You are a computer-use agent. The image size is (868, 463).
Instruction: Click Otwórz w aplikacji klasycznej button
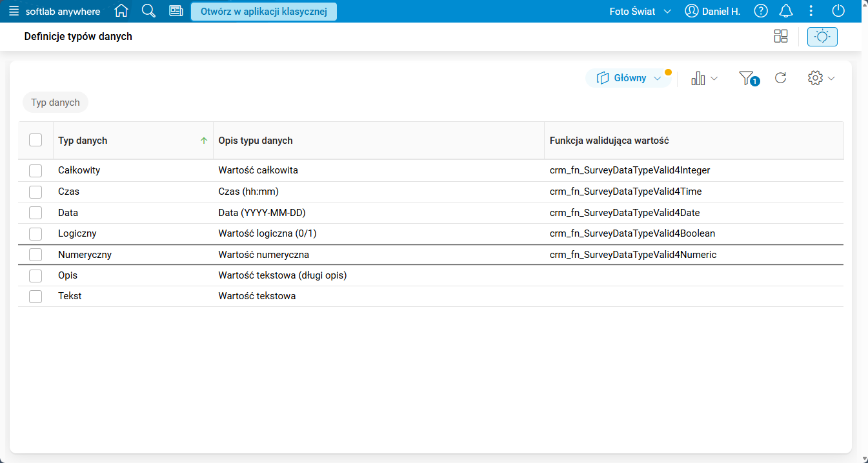pos(264,11)
